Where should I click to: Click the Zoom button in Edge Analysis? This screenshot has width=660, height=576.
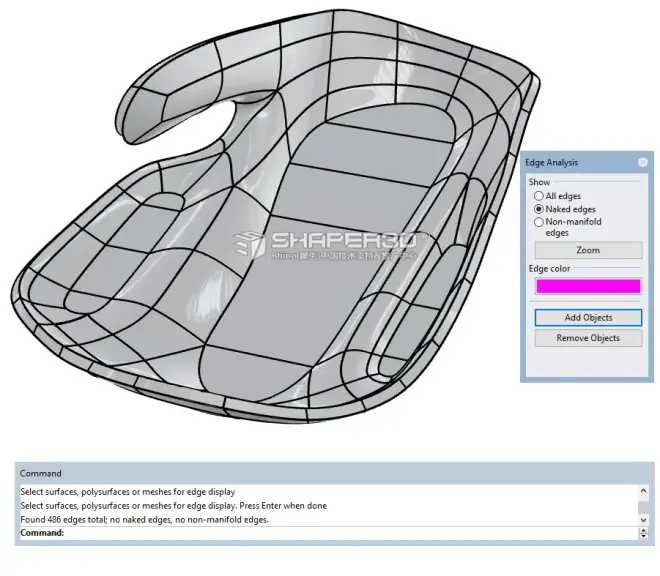click(588, 250)
